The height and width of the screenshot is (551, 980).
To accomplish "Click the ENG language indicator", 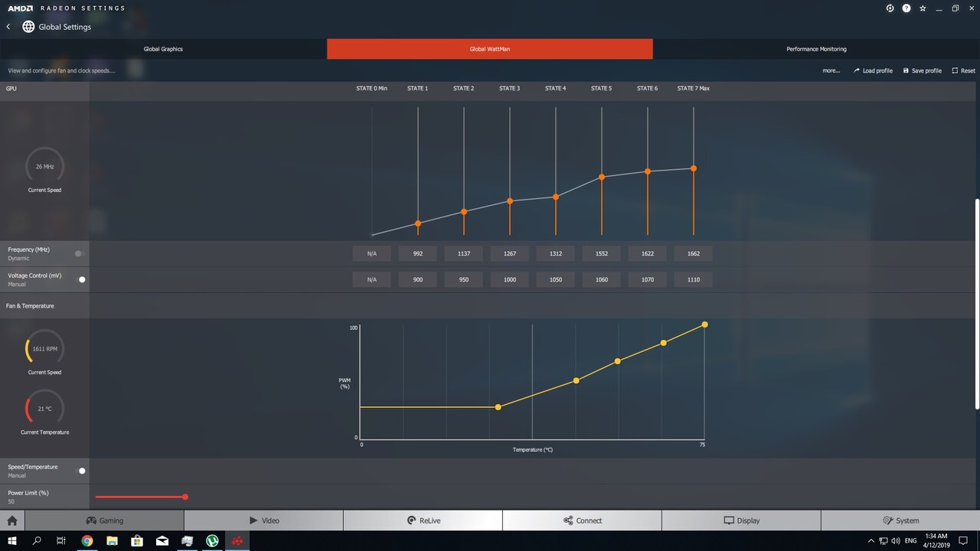I will 911,541.
